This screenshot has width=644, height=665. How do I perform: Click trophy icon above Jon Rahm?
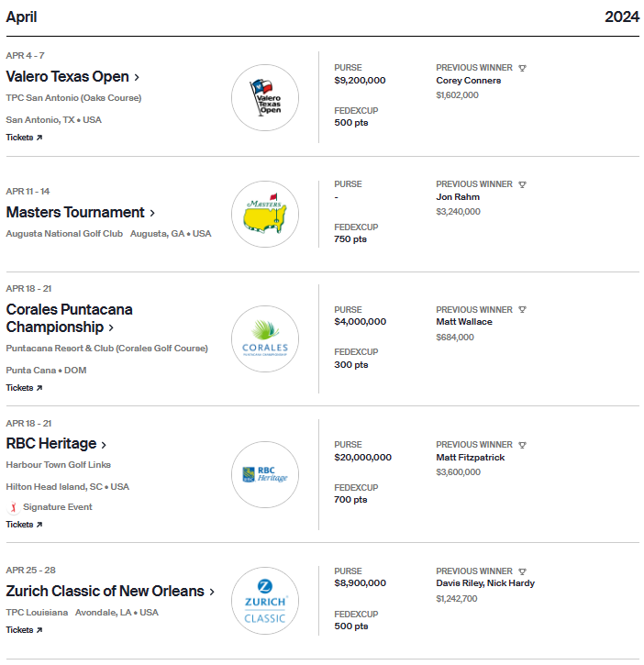click(x=522, y=184)
